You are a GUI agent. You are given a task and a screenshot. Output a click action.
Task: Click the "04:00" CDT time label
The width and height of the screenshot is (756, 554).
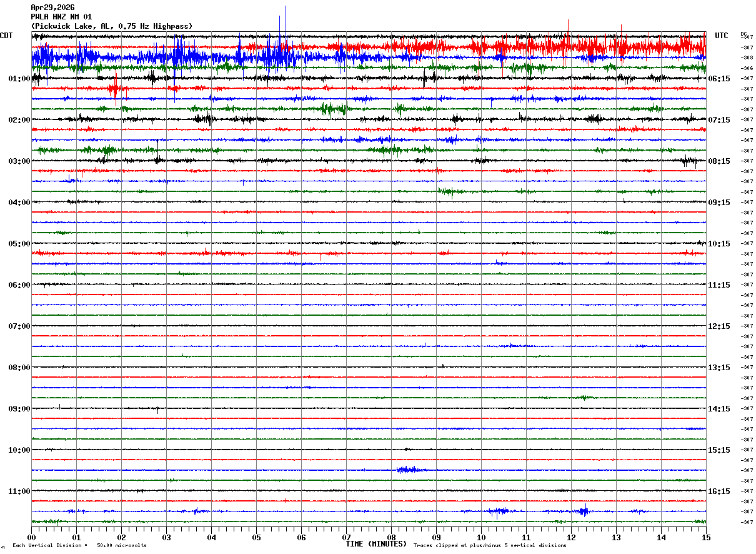19,203
